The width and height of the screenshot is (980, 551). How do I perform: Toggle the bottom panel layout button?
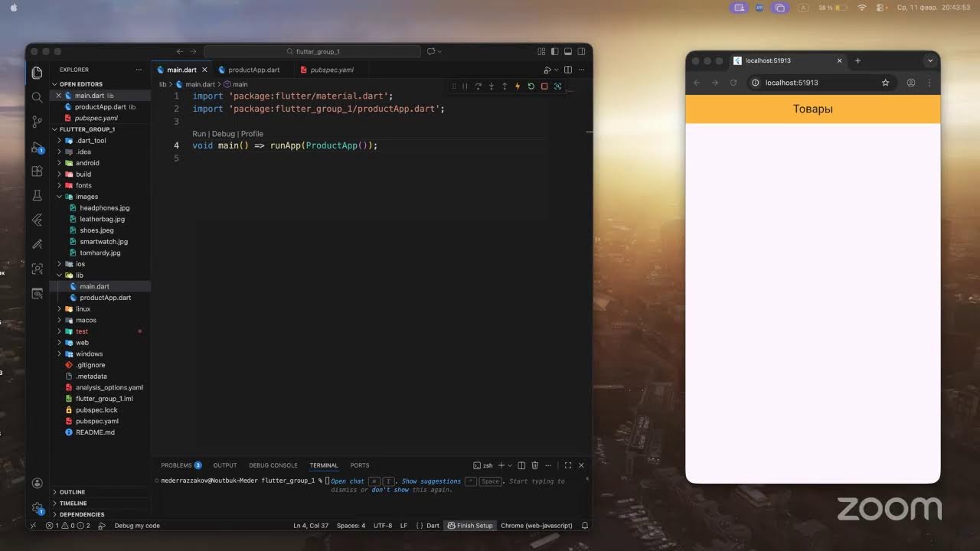[568, 51]
